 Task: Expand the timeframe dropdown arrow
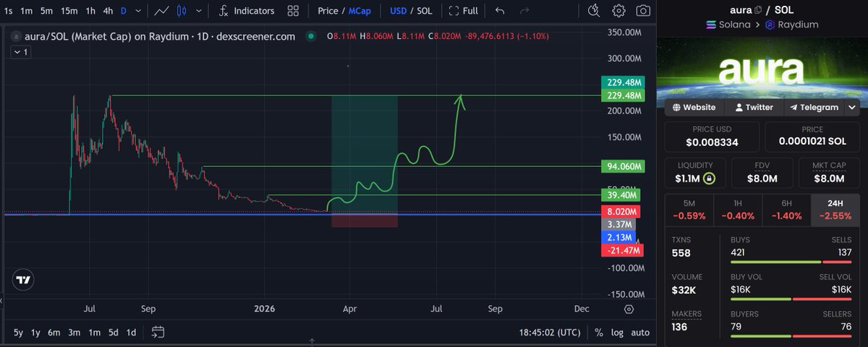tap(139, 11)
